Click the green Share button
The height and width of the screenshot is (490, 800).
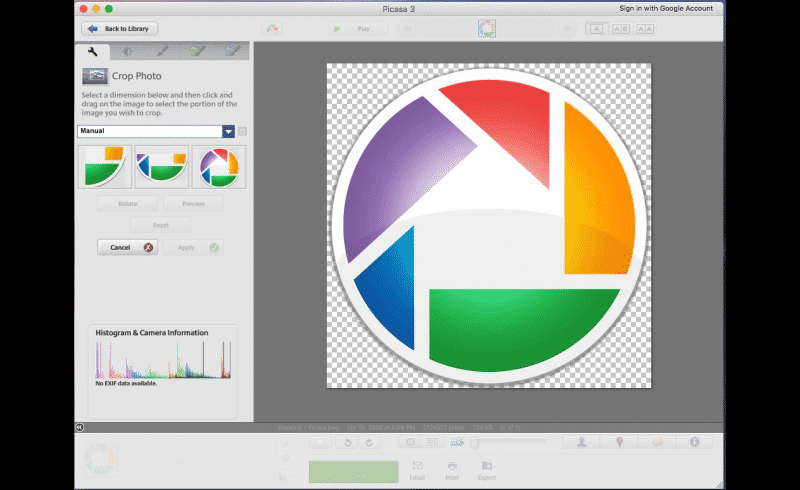coord(354,472)
